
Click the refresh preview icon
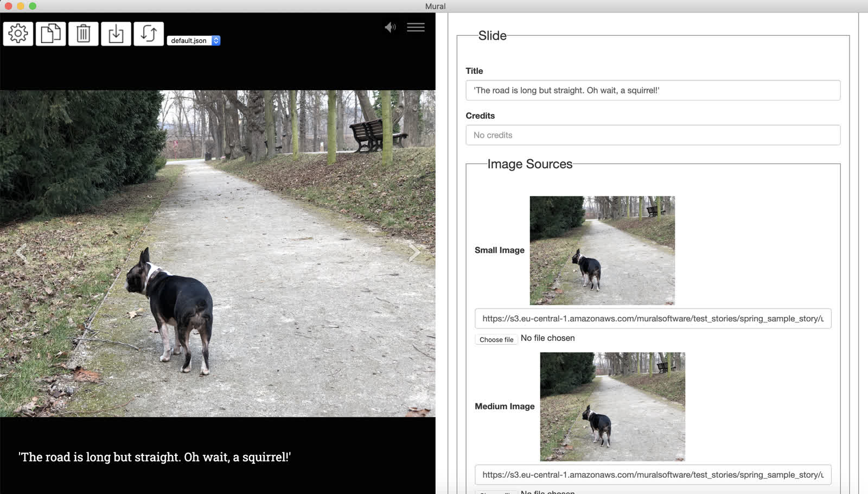coord(149,34)
